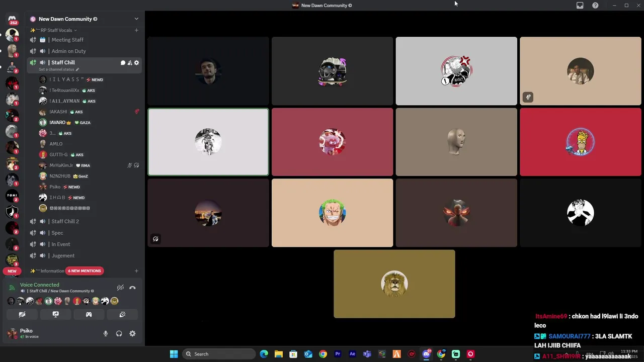Focus the meme man head avatar tile
The image size is (644, 362).
point(456,142)
